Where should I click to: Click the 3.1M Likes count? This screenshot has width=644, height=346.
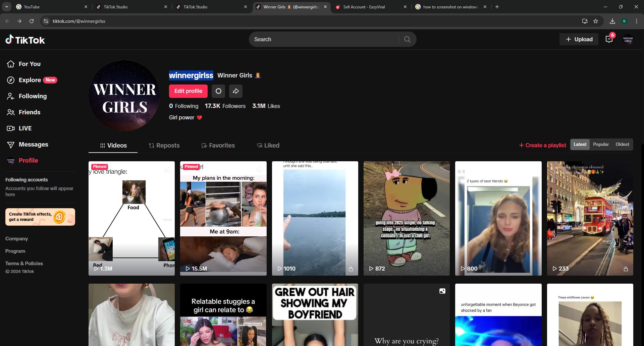tap(266, 106)
